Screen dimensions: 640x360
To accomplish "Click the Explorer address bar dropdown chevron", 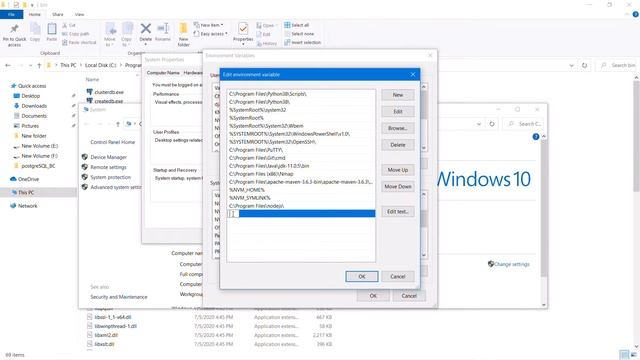I will point(571,65).
